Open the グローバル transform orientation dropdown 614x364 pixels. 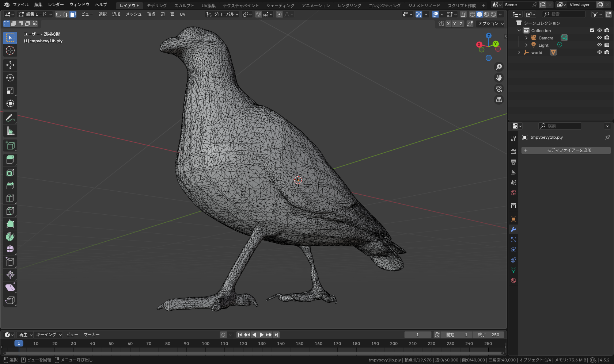click(222, 14)
